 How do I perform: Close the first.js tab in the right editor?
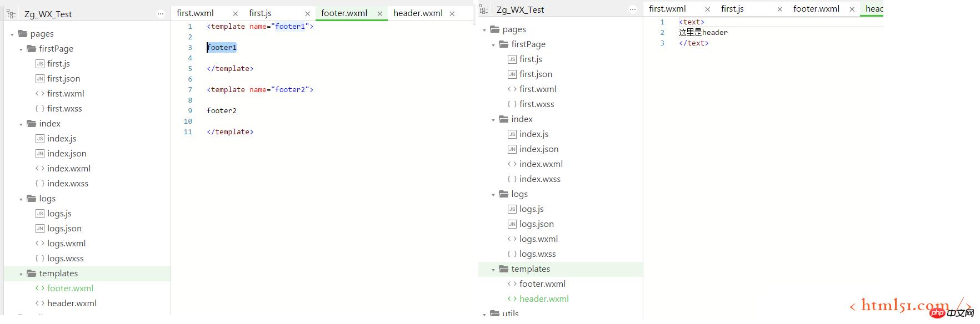(780, 9)
